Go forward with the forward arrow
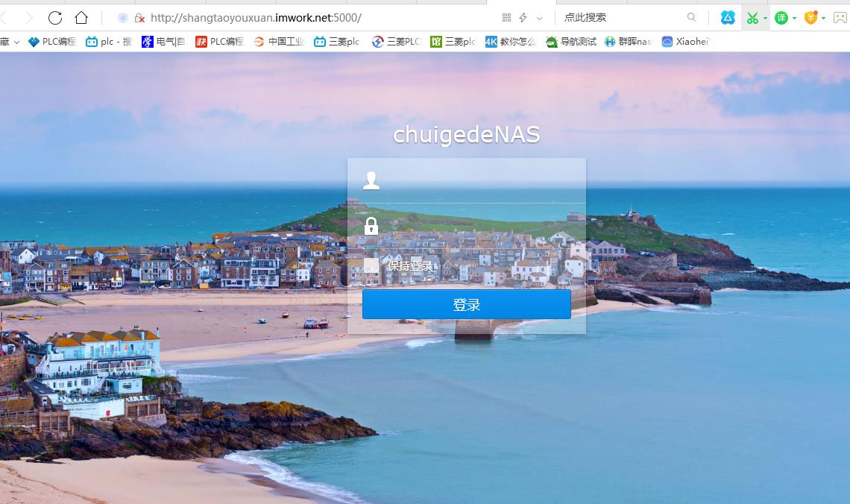This screenshot has height=504, width=850. [29, 18]
